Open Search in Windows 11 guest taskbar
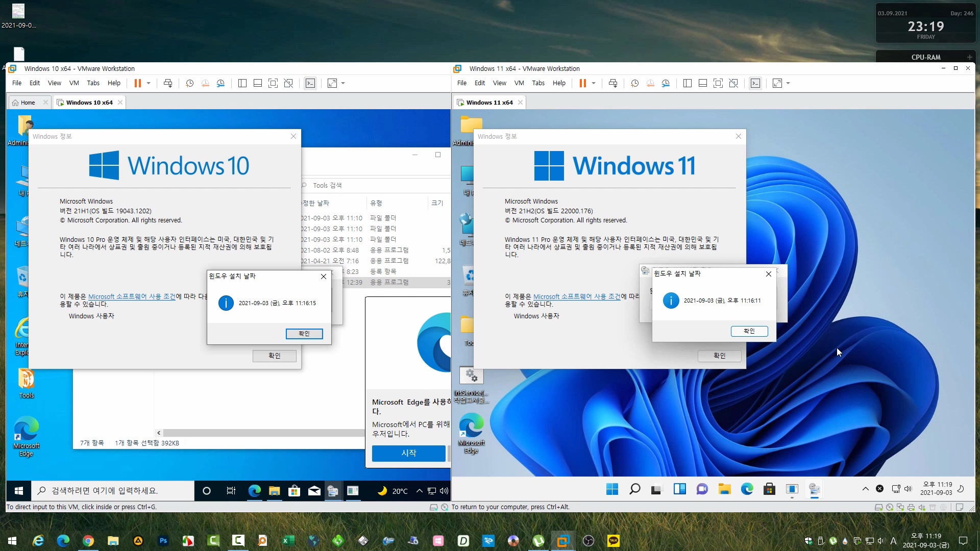Image resolution: width=980 pixels, height=551 pixels. [634, 489]
